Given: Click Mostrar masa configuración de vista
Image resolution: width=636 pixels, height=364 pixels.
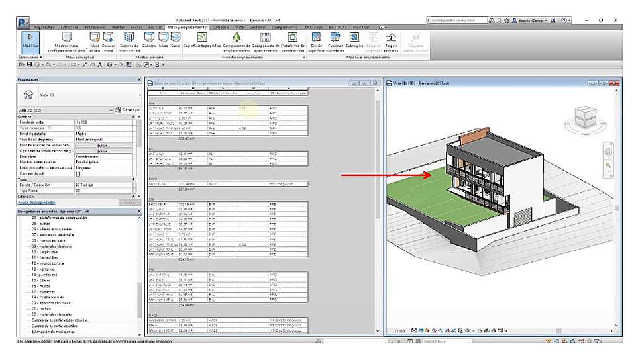Looking at the screenshot, I should pyautogui.click(x=66, y=42).
